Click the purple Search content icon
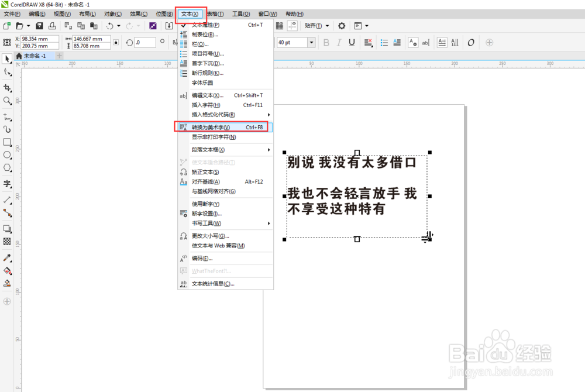 pos(153,26)
